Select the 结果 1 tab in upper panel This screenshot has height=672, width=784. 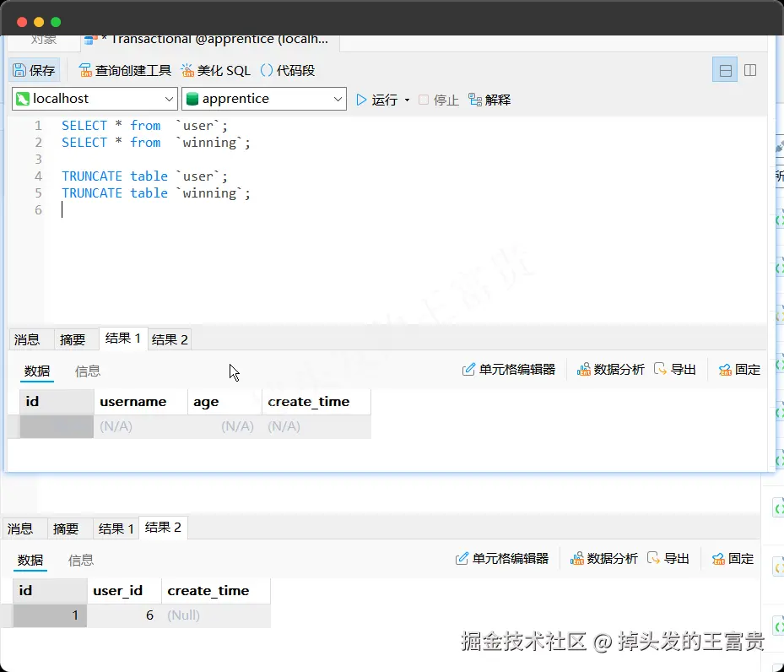(123, 339)
